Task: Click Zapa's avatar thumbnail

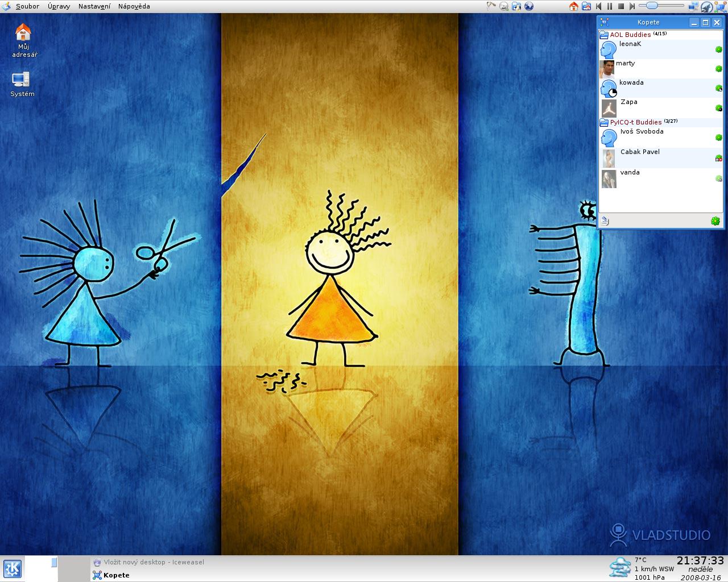Action: tap(609, 108)
